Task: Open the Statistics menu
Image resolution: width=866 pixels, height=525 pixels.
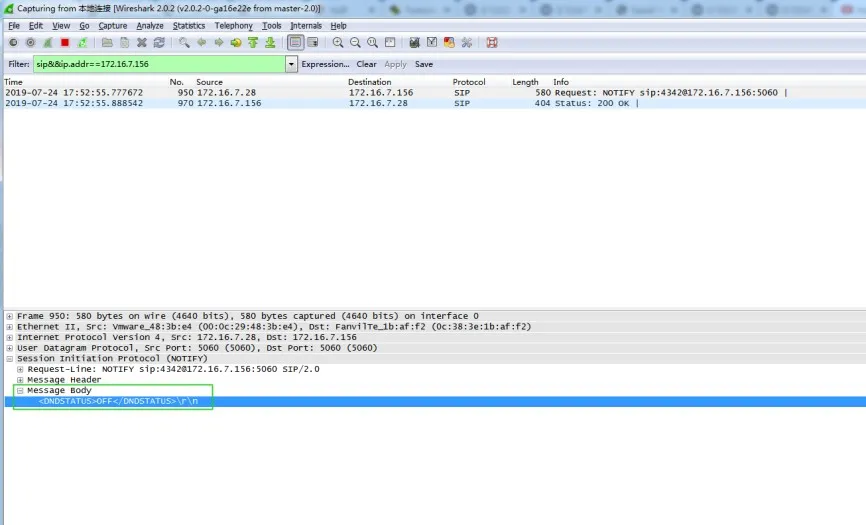Action: click(188, 25)
